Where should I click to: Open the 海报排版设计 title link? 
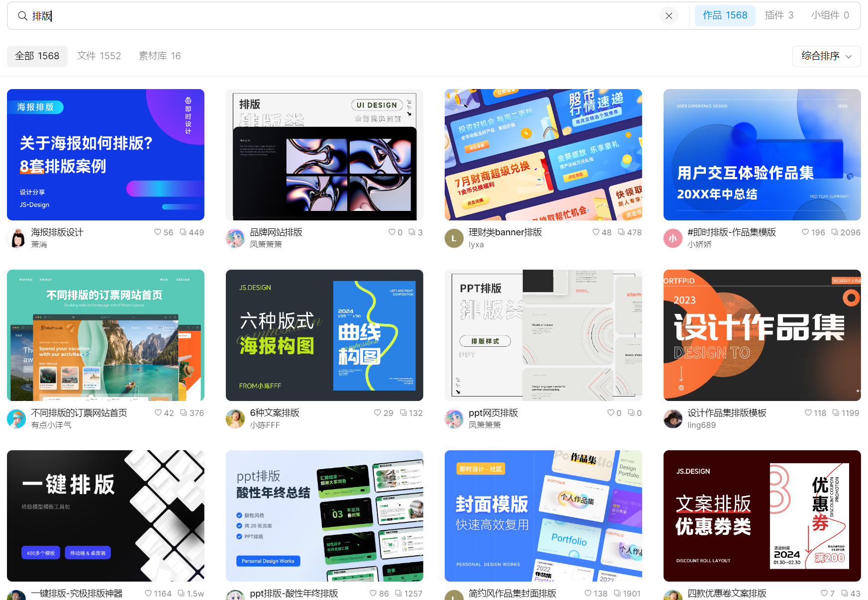57,232
